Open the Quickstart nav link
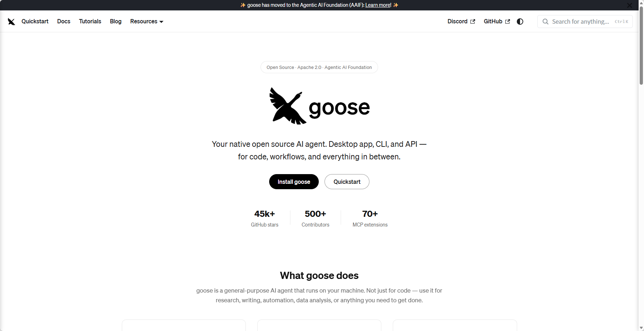 coord(35,22)
